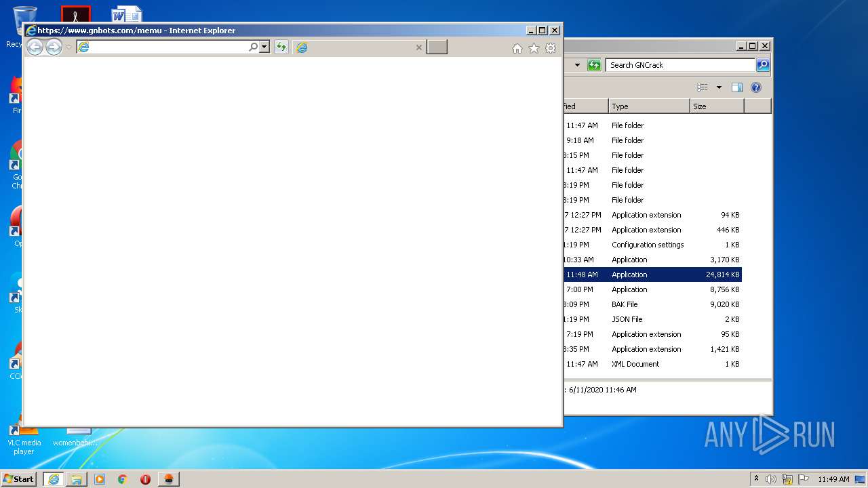Open Internet Explorer Tools gear menu
This screenshot has width=868, height=488.
551,48
